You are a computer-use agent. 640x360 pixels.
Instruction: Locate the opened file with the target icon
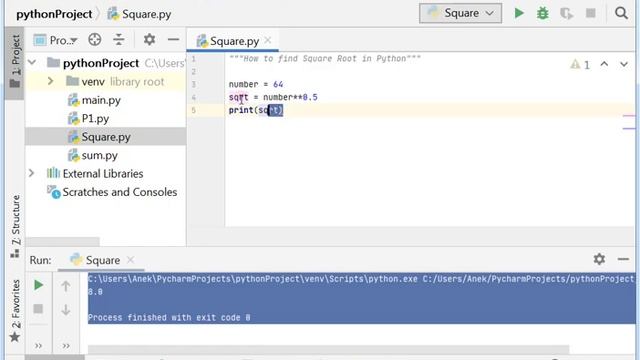click(95, 40)
